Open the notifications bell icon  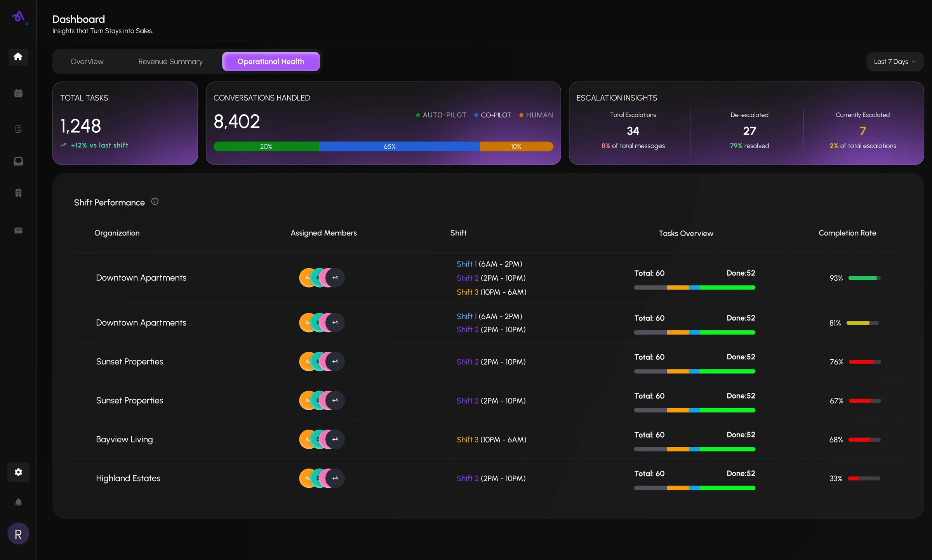pos(18,502)
